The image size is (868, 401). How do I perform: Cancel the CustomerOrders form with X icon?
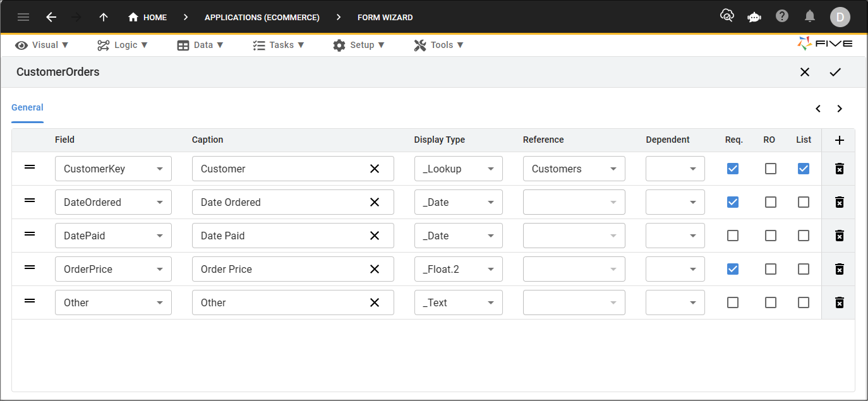[805, 72]
